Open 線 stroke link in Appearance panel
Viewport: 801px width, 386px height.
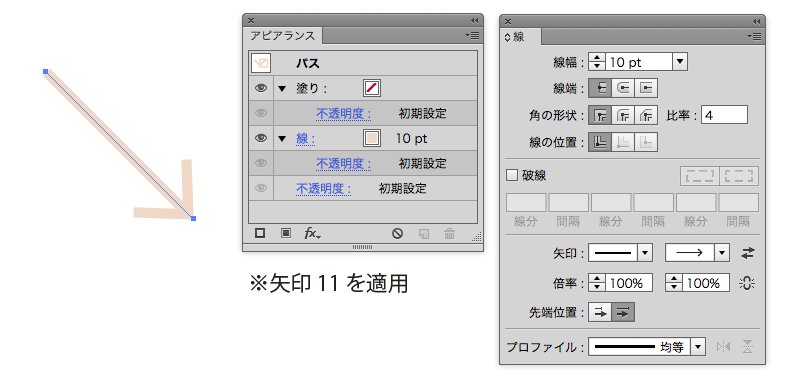pyautogui.click(x=305, y=138)
